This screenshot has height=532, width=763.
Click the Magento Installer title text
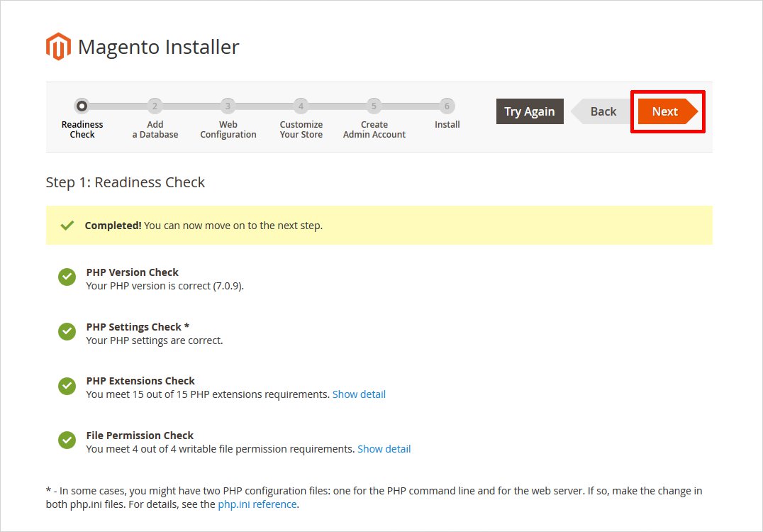tap(158, 47)
